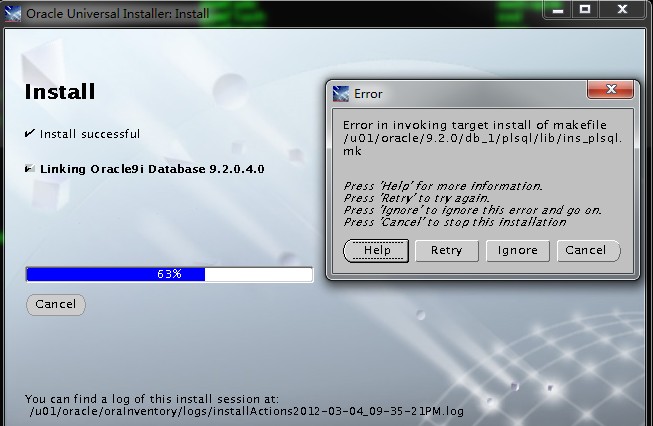Image resolution: width=653 pixels, height=426 pixels.
Task: Click the 'Install successful' text
Action: (x=90, y=134)
